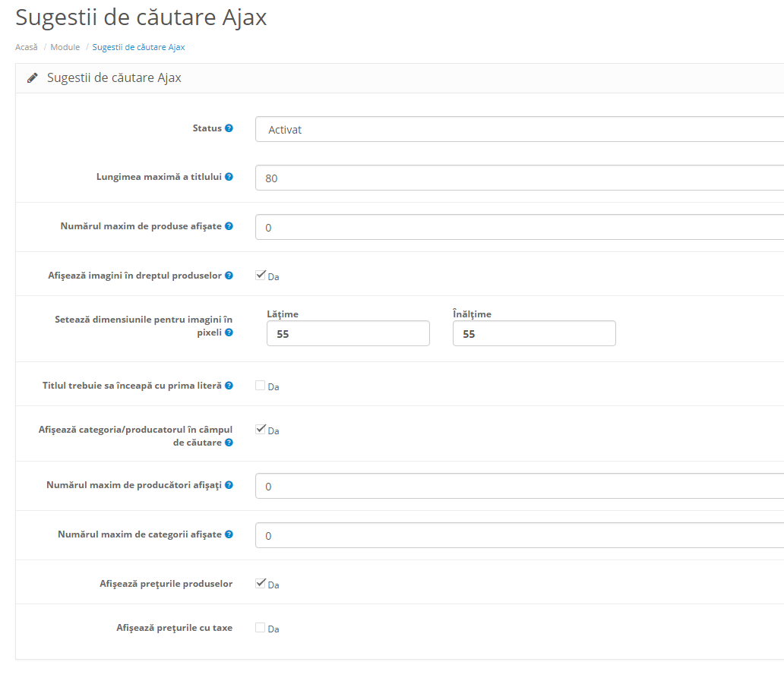Viewport: 784px width, 684px height.
Task: Enable Titlul trebuie sa înceapă cu prima literă
Action: pos(261,384)
